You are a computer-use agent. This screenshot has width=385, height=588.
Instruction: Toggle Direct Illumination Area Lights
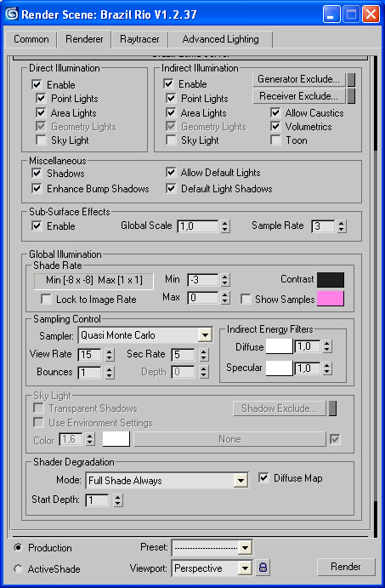pyautogui.click(x=41, y=113)
